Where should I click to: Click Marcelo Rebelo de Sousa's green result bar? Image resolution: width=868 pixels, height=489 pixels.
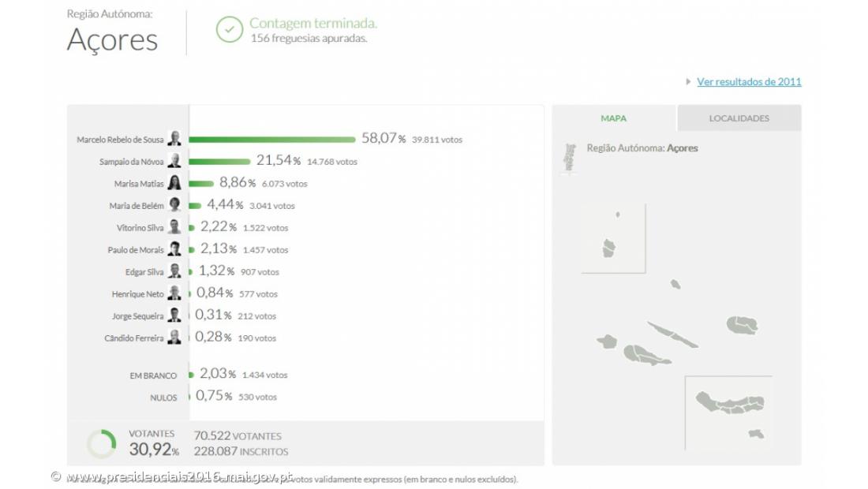(272, 140)
